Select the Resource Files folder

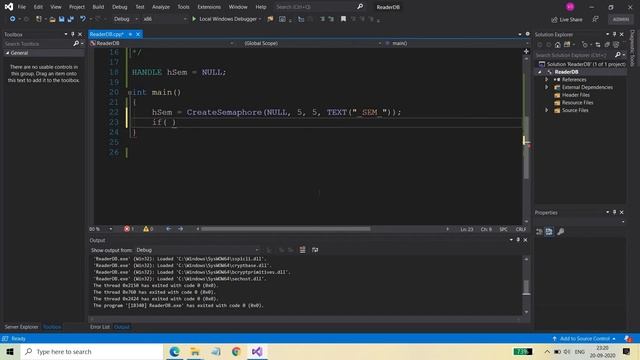577,102
